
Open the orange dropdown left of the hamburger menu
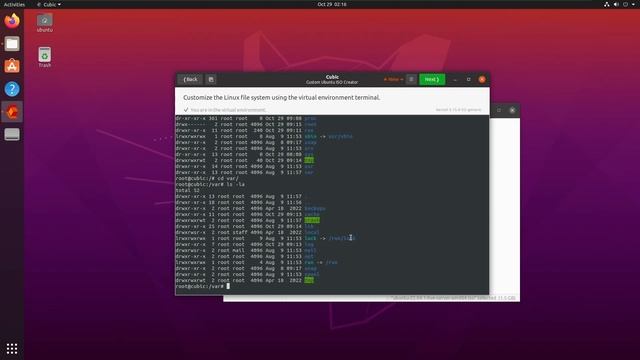[393, 80]
